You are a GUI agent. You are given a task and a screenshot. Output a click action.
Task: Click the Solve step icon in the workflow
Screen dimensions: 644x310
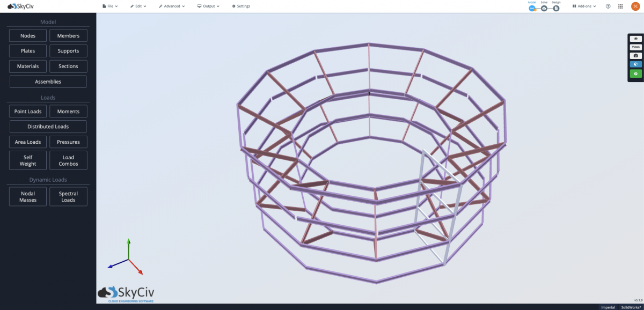point(543,8)
